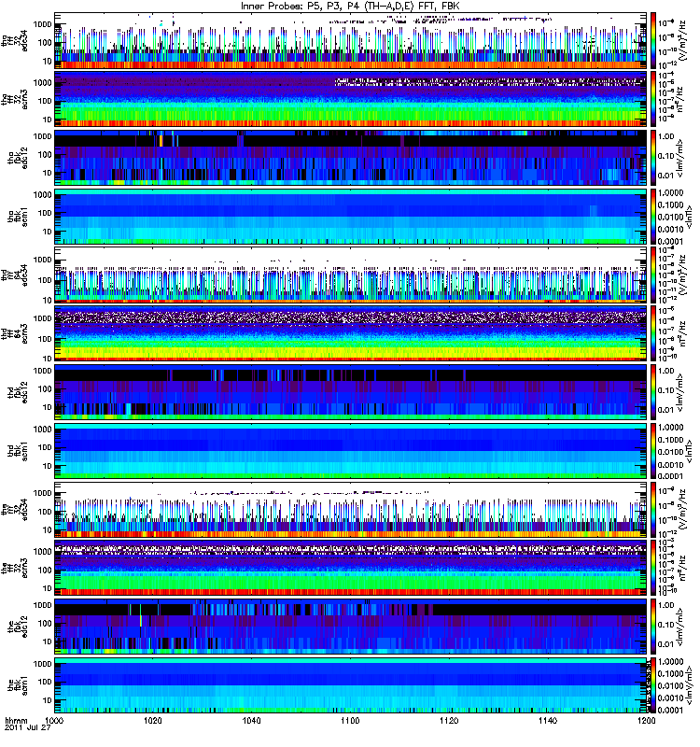The width and height of the screenshot is (700, 747).
Task: Click the 'the fff 32 scm3' y-axis label
Action: (14, 569)
